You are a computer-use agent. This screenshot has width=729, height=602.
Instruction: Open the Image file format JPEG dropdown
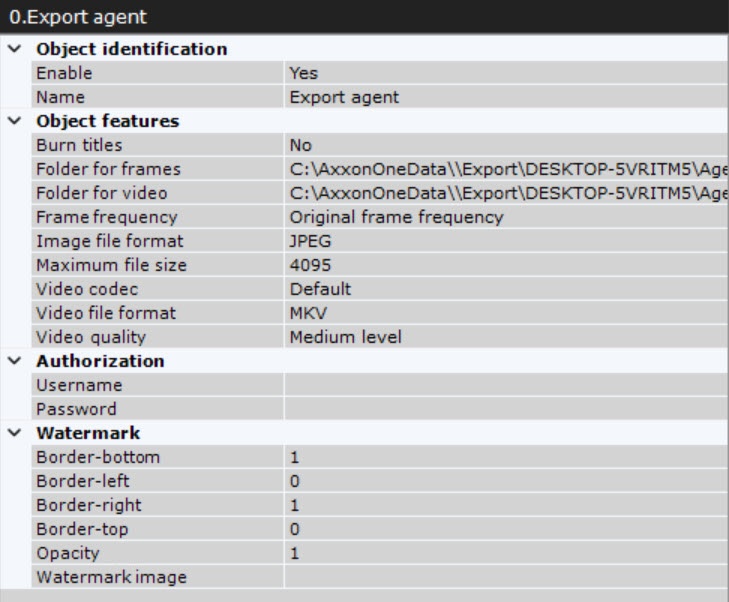(x=505, y=241)
